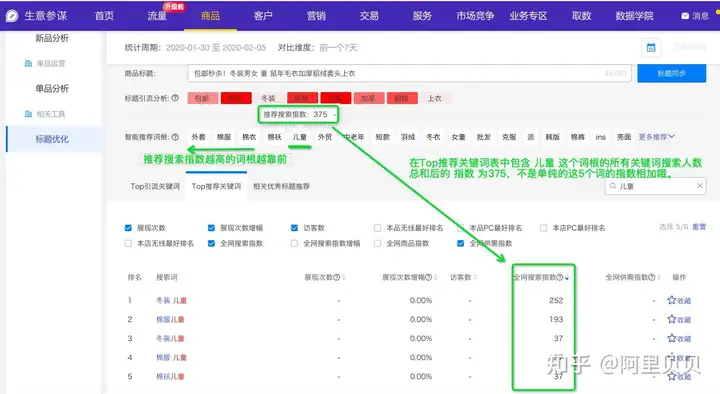
Task: Switch to Top引流关键词 tab
Action: (x=155, y=186)
